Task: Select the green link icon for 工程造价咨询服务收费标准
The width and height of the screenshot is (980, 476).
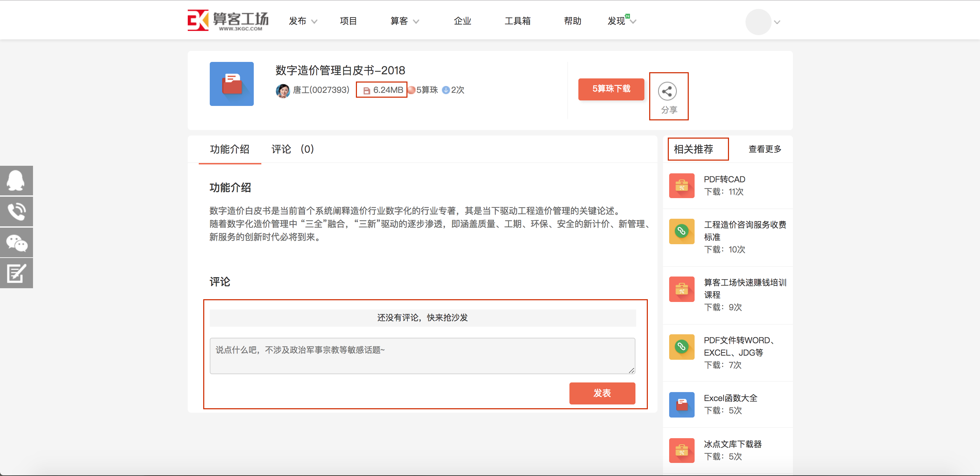Action: [682, 232]
